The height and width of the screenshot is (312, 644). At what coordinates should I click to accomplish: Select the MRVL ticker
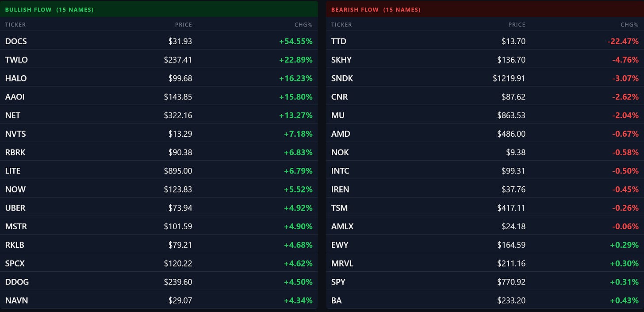pos(342,263)
